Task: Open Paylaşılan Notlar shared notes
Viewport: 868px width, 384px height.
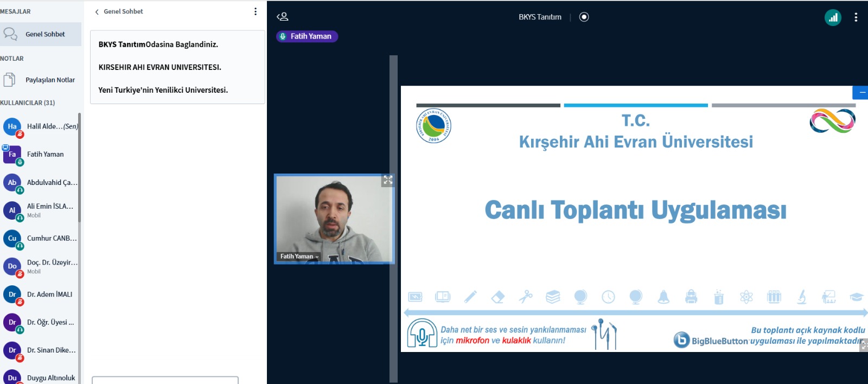Action: tap(41, 80)
